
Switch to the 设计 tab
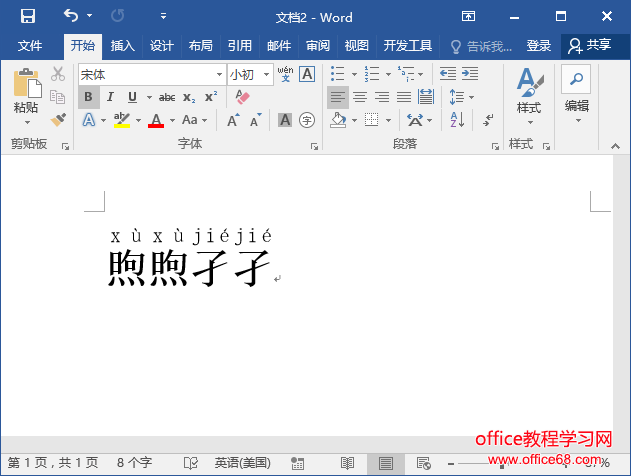click(x=161, y=45)
